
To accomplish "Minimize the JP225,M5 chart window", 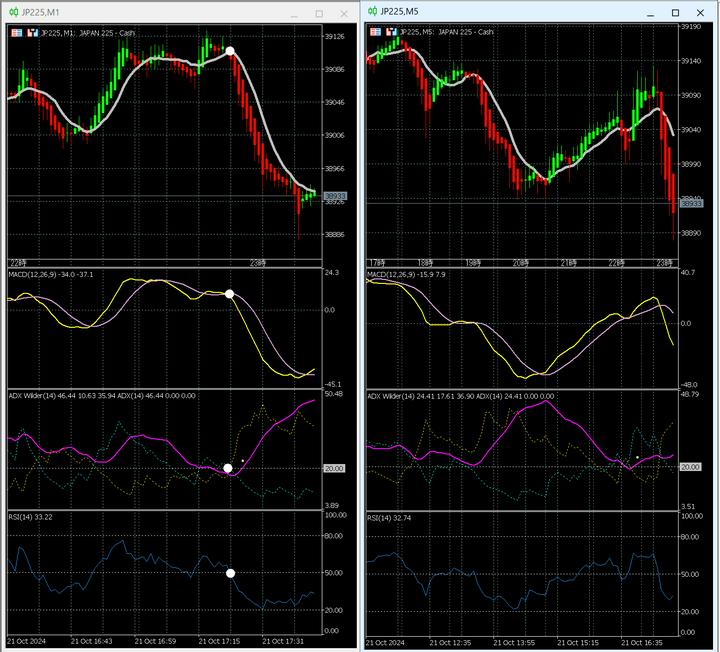I will pyautogui.click(x=649, y=12).
